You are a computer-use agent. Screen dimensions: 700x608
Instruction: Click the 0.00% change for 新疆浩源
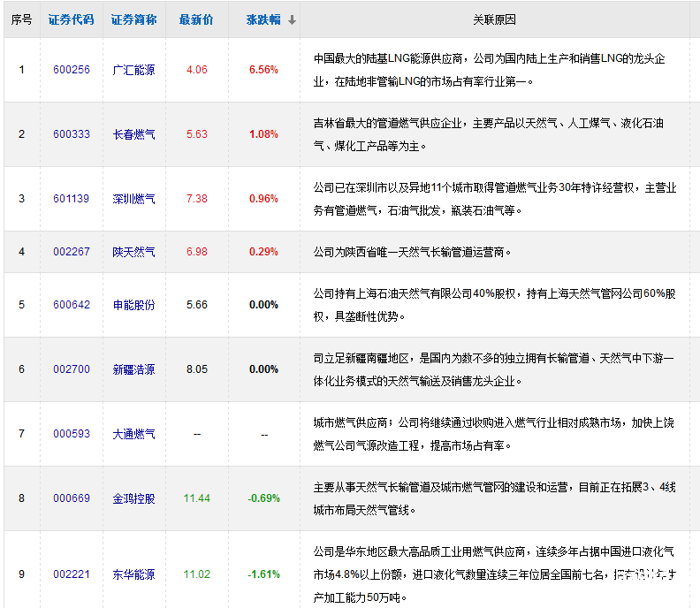264,369
